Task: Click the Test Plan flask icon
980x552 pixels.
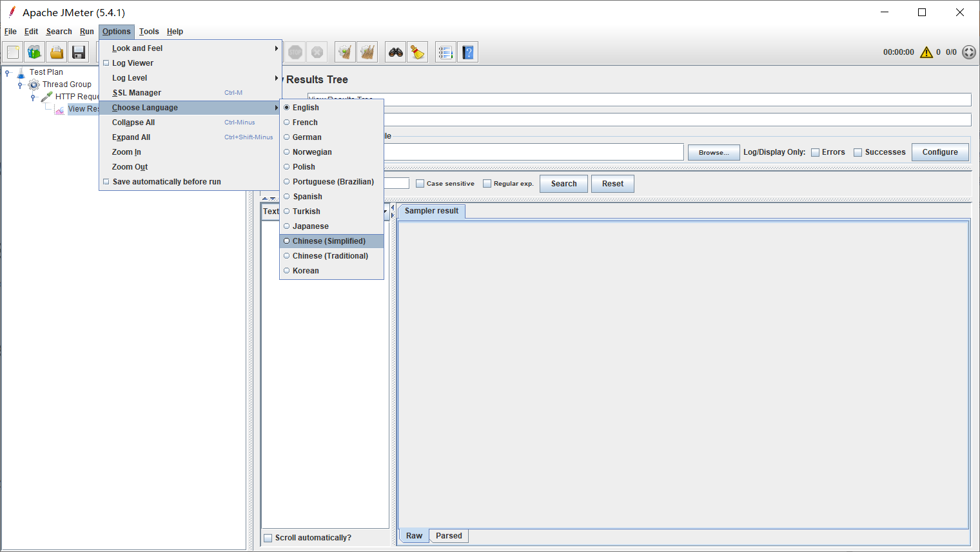Action: 21,72
